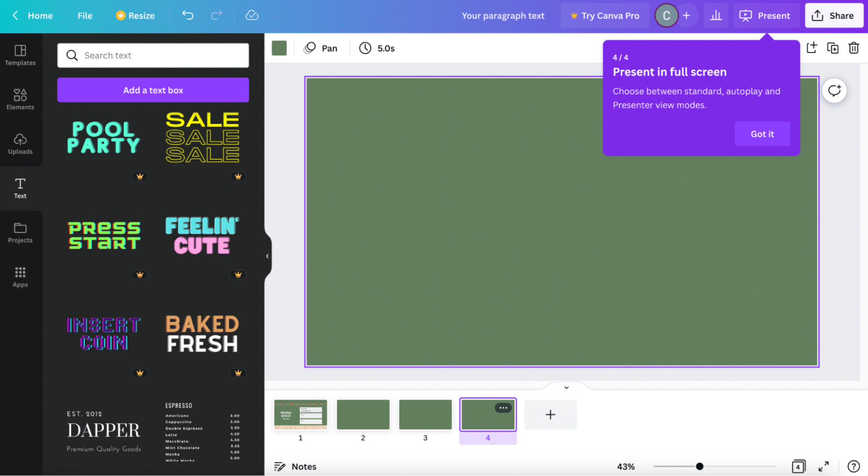The height and width of the screenshot is (476, 868).
Task: Insert the DAPPER text template
Action: 104,431
